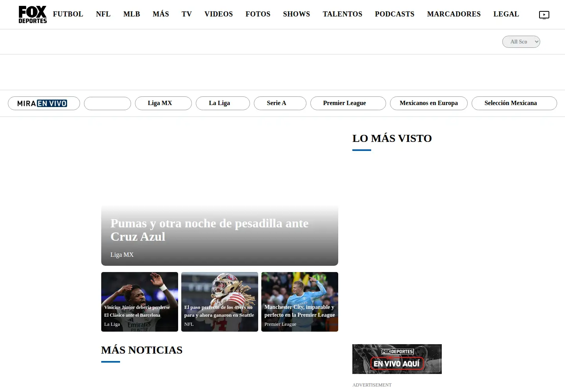This screenshot has width=565, height=392.
Task: Open the LEGAL menu item
Action: 506,14
